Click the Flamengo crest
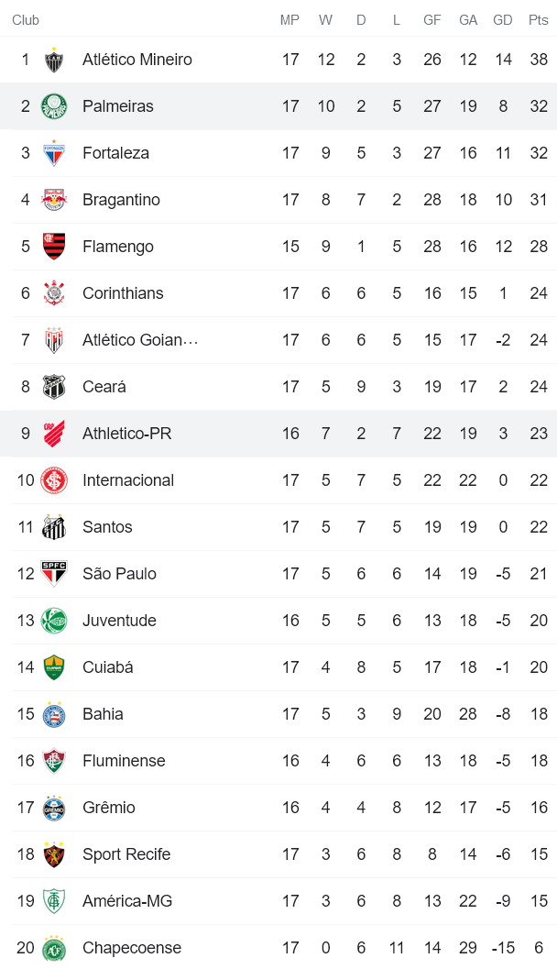557x980 pixels. (x=53, y=246)
